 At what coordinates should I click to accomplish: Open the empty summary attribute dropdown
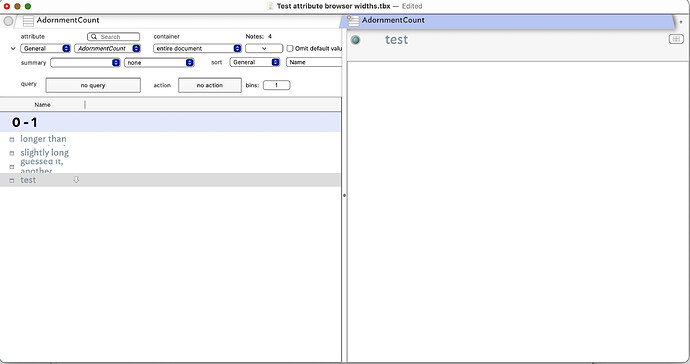point(85,63)
